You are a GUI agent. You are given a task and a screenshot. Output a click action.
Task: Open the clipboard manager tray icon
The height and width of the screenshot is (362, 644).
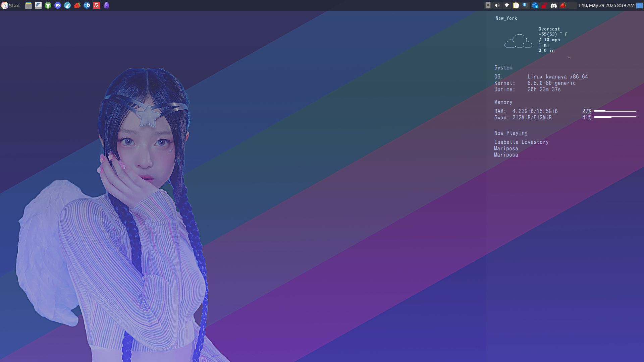pyautogui.click(x=516, y=5)
